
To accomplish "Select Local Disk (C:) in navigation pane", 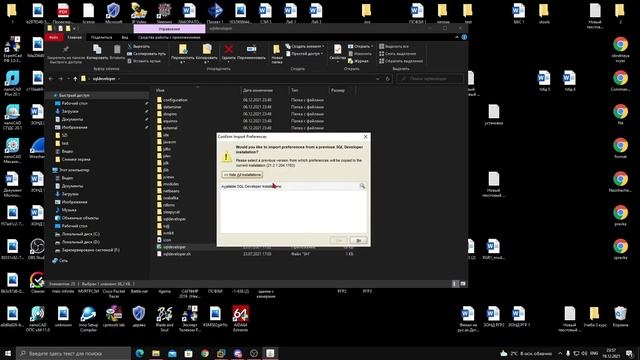I will pos(80,234).
